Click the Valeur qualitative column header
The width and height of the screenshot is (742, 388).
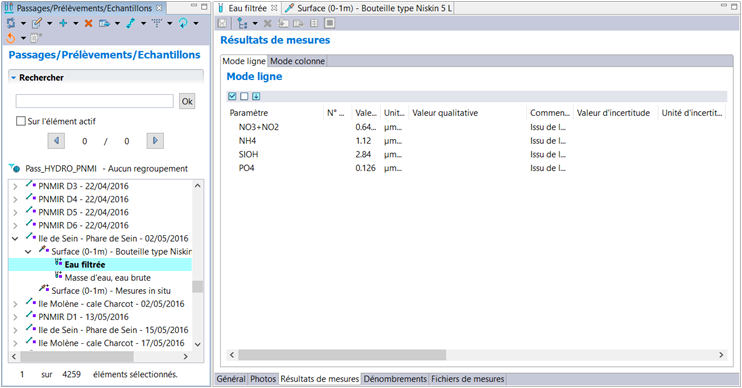click(x=468, y=113)
